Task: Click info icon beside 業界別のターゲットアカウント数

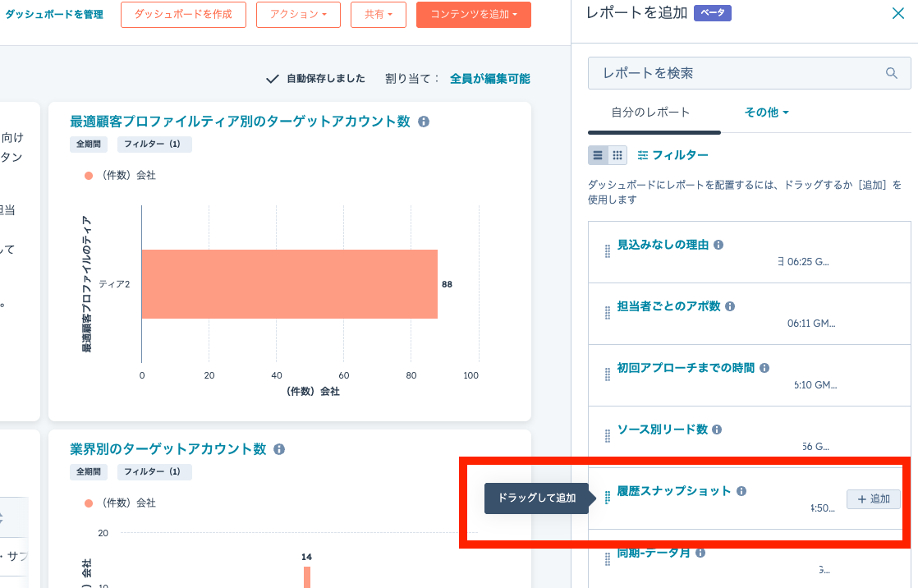Action: (x=279, y=449)
